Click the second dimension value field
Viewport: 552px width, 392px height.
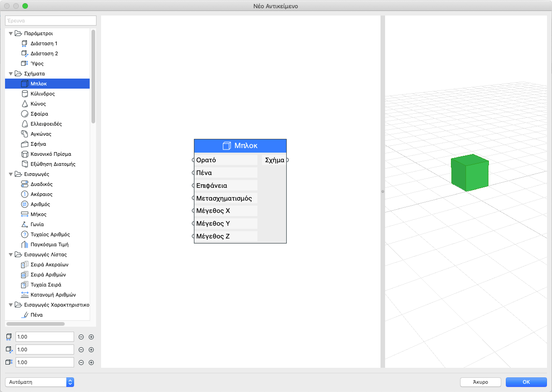[45, 350]
